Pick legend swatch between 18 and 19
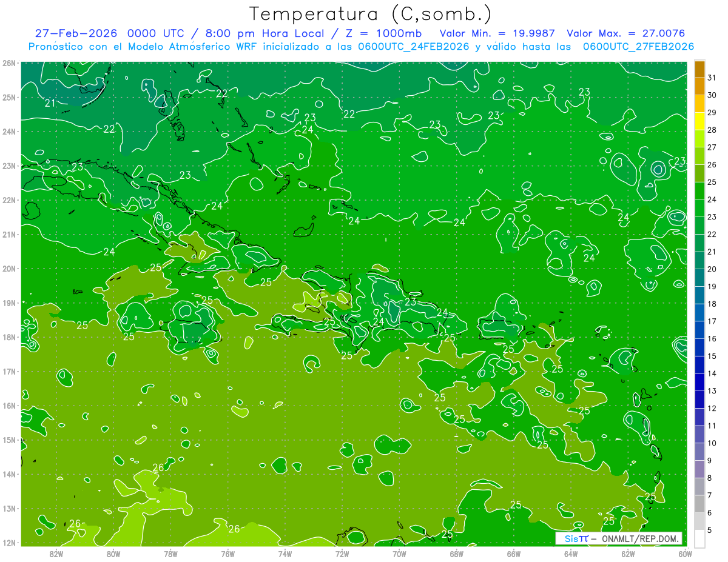Image resolution: width=728 pixels, height=562 pixels. pos(699,295)
